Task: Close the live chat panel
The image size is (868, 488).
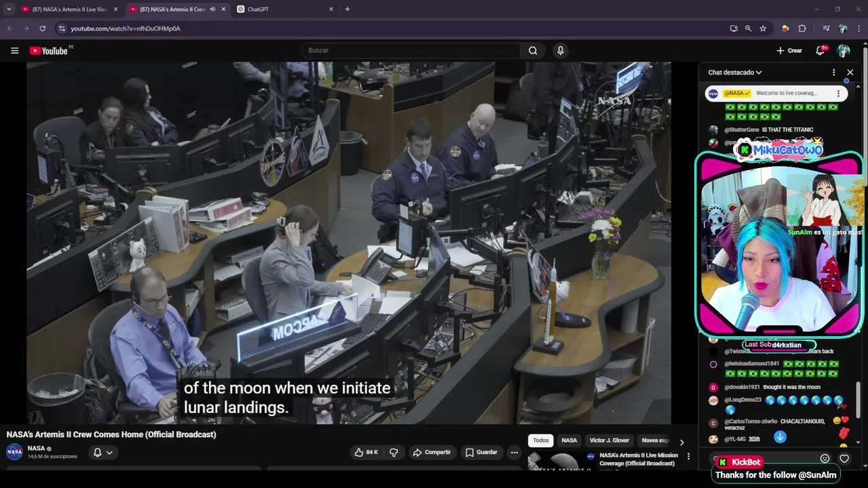Action: [x=850, y=73]
